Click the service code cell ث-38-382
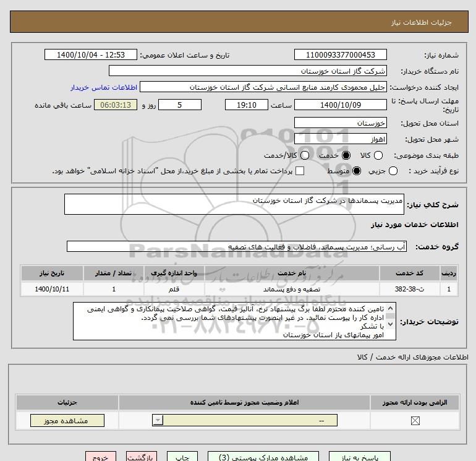 point(409,289)
